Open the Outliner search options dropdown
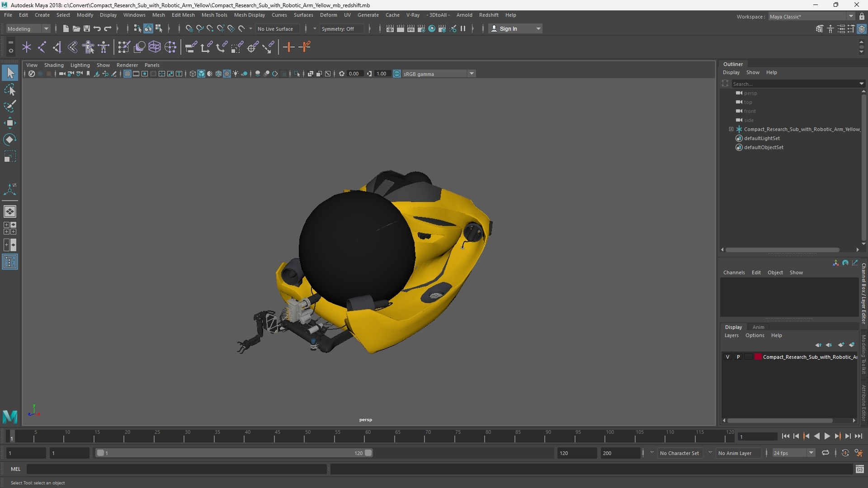 [862, 84]
